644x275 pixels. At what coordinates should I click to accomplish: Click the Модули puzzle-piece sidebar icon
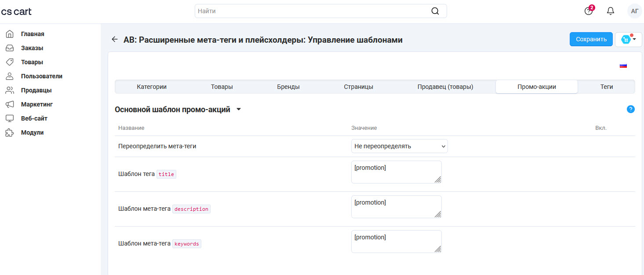[10, 132]
